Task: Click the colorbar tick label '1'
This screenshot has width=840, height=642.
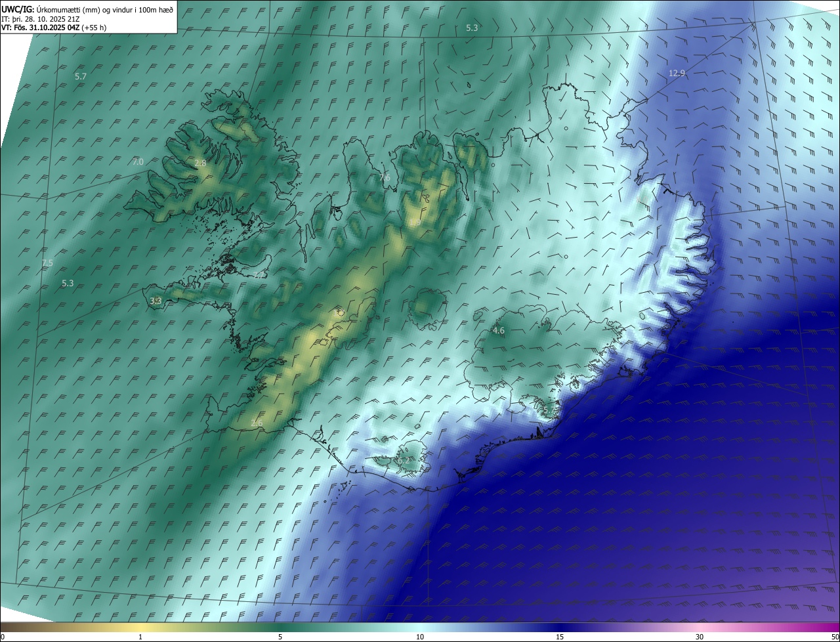Action: pyautogui.click(x=140, y=637)
